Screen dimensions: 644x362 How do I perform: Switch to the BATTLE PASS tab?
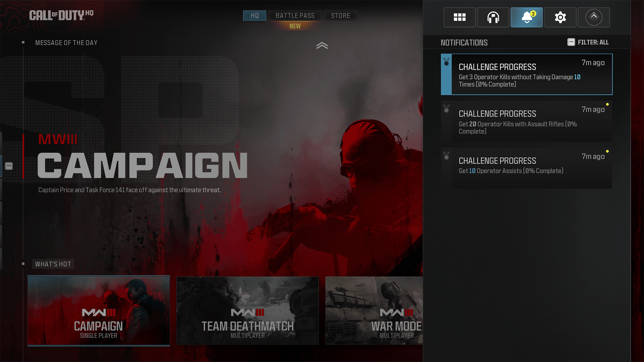(x=295, y=15)
